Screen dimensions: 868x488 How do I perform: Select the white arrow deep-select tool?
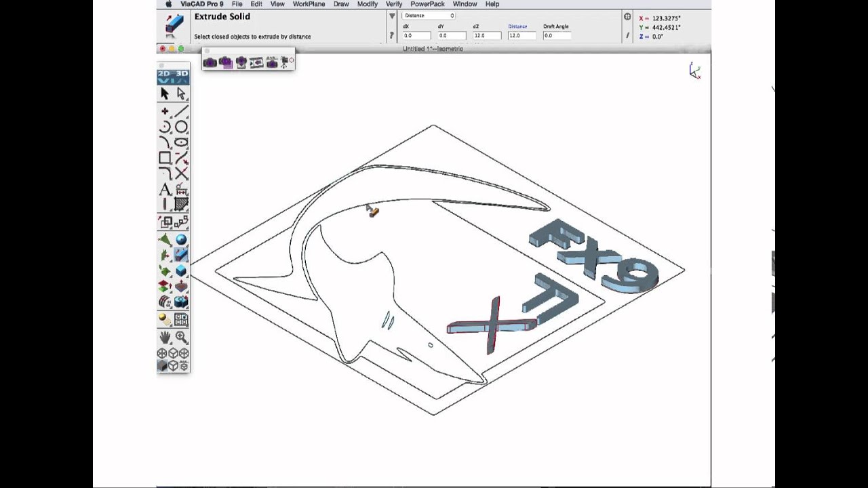click(x=181, y=94)
